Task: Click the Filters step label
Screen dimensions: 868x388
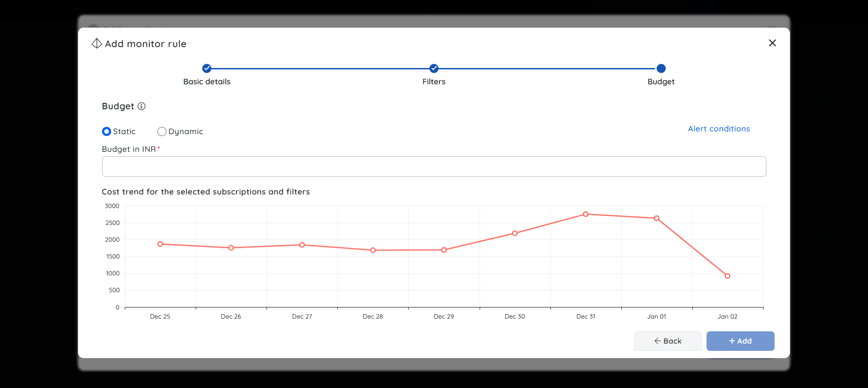Action: click(434, 82)
